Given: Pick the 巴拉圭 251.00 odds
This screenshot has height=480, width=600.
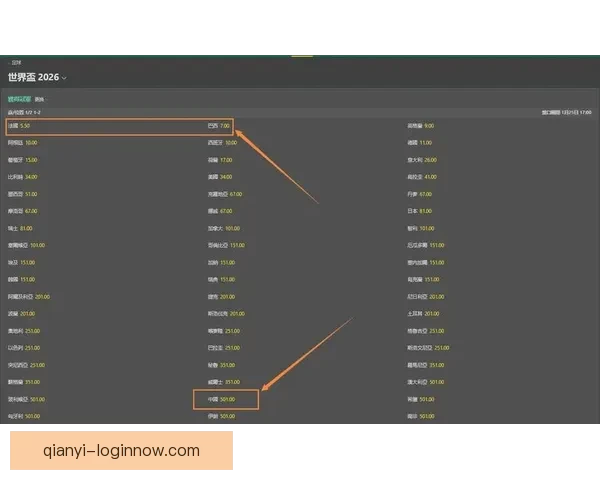Looking at the screenshot, I should pyautogui.click(x=224, y=348).
